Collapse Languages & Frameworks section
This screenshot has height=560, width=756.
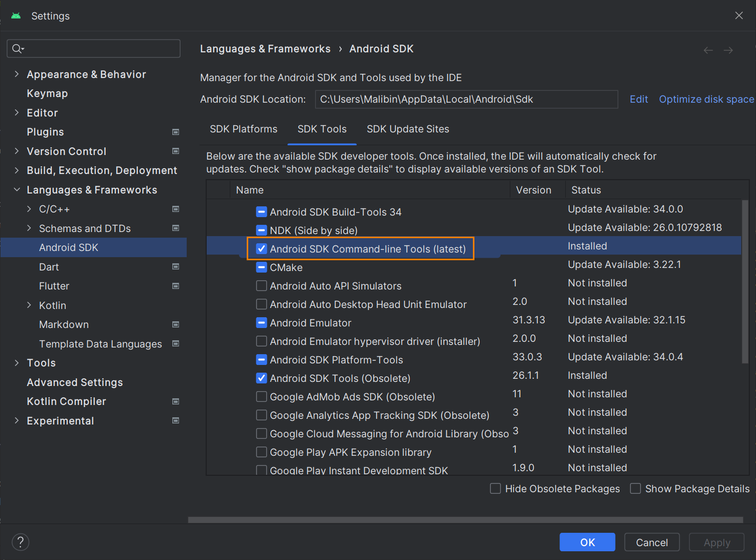tap(16, 189)
